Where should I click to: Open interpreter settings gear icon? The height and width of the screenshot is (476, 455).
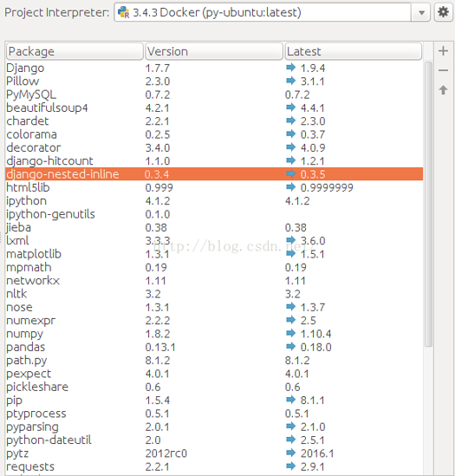pos(443,12)
